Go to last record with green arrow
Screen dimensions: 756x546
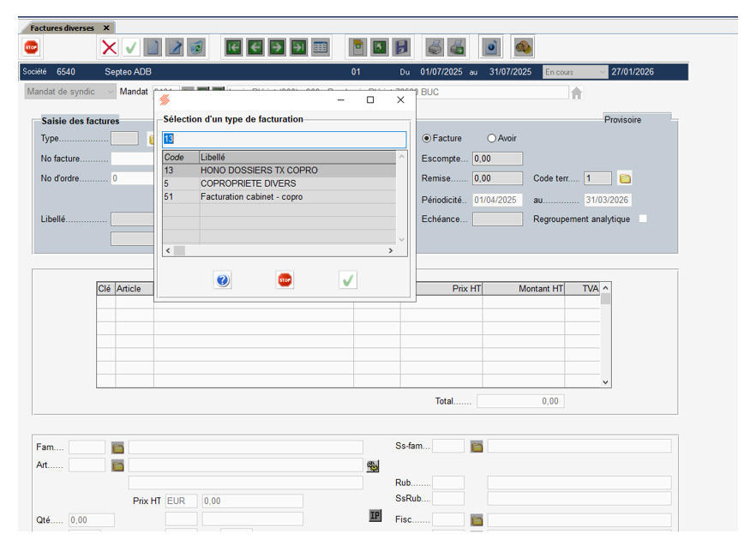[x=298, y=47]
